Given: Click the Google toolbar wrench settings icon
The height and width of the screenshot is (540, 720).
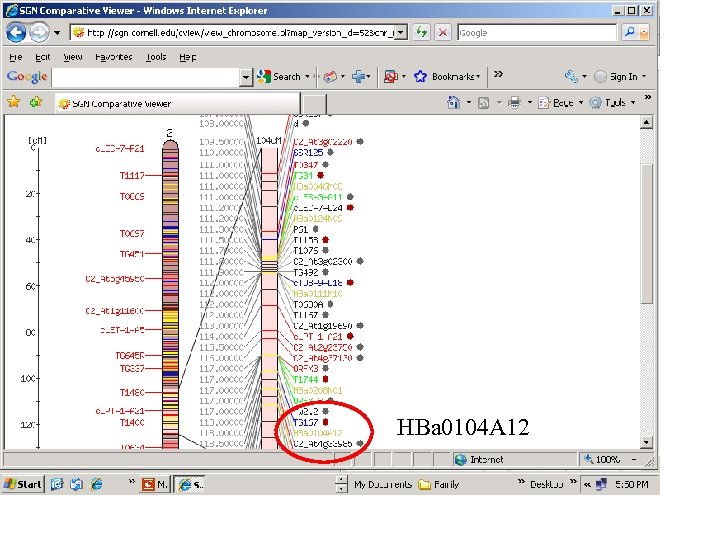Looking at the screenshot, I should (x=571, y=76).
